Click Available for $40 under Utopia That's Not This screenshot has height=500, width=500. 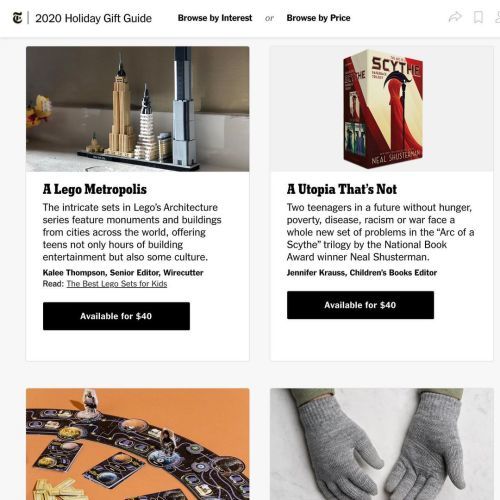(360, 305)
